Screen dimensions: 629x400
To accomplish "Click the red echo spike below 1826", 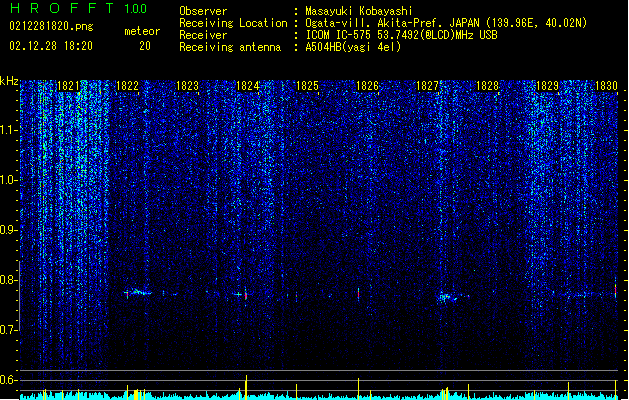I will point(359,293).
